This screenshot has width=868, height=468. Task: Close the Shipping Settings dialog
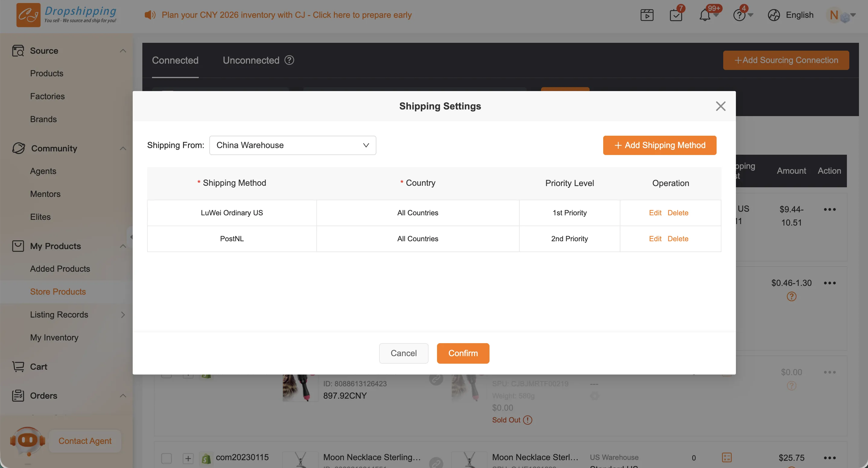pyautogui.click(x=721, y=106)
